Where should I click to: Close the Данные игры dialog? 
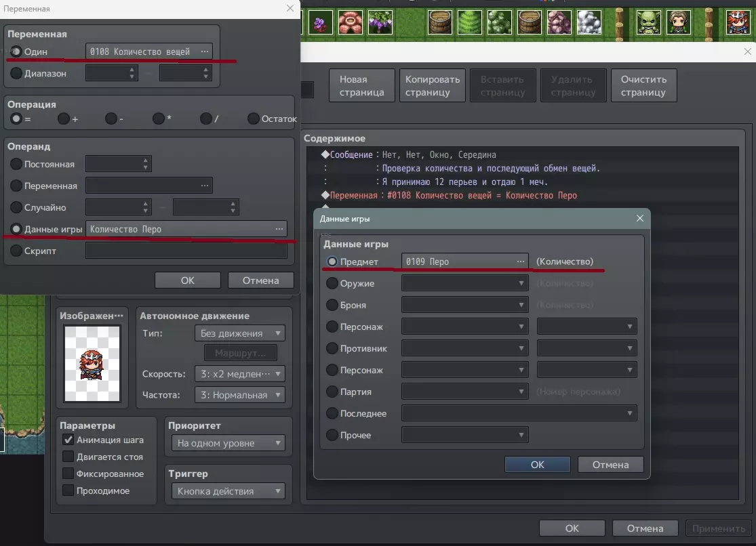click(640, 218)
